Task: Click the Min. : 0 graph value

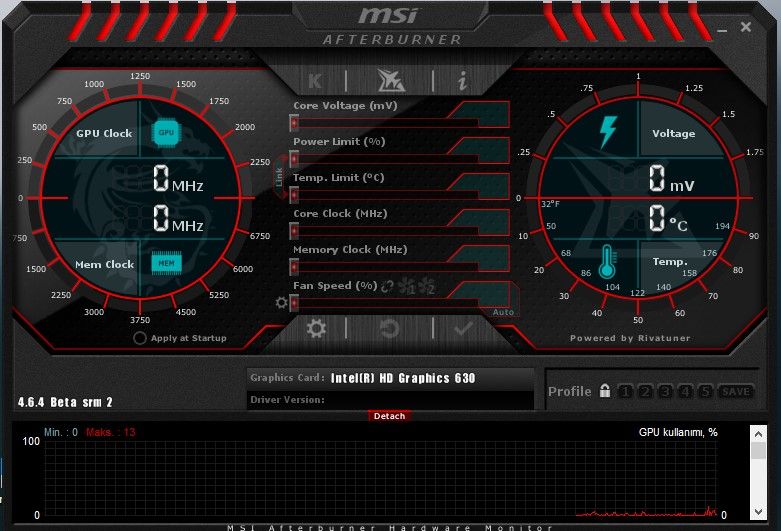Action: 61,432
